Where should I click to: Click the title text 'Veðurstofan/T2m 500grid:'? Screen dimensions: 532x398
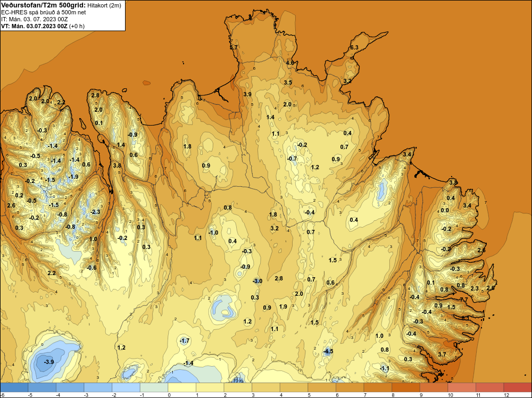44,5
